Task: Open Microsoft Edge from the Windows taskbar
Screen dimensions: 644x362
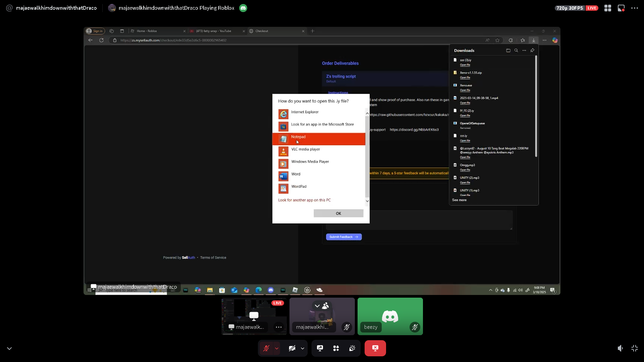Action: point(259,290)
